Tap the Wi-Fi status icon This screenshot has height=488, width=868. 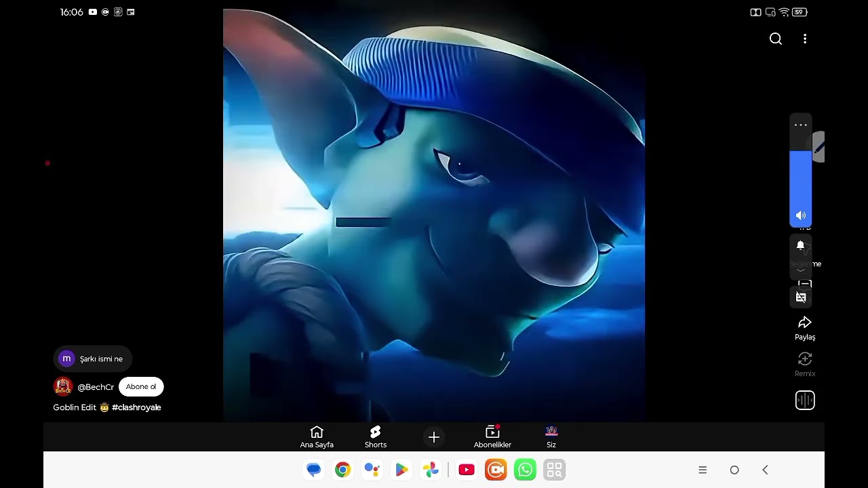[x=784, y=12]
